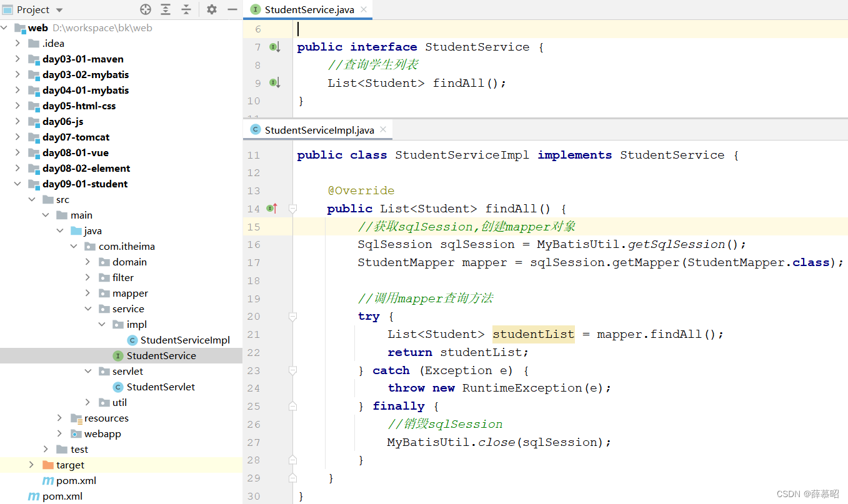848x504 pixels.
Task: Select the root-level pom.xml file
Action: click(62, 496)
